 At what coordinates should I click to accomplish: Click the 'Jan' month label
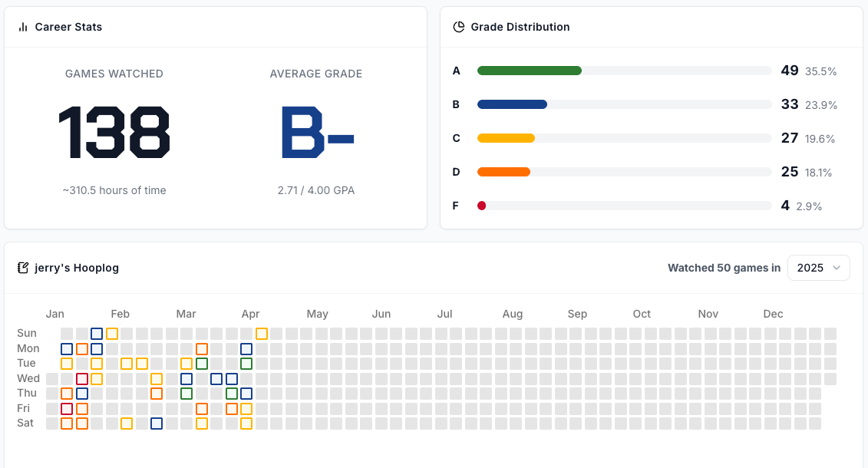point(54,315)
